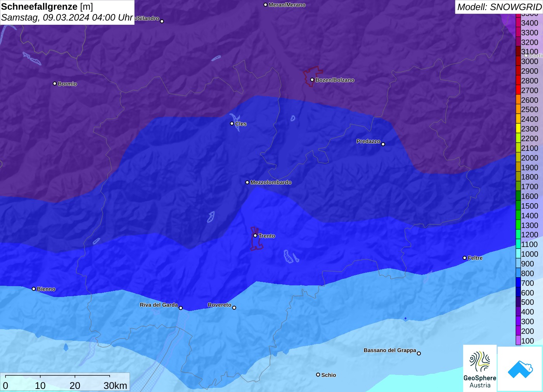Click the 3400 legend value
543x392 pixels.
pyautogui.click(x=529, y=23)
